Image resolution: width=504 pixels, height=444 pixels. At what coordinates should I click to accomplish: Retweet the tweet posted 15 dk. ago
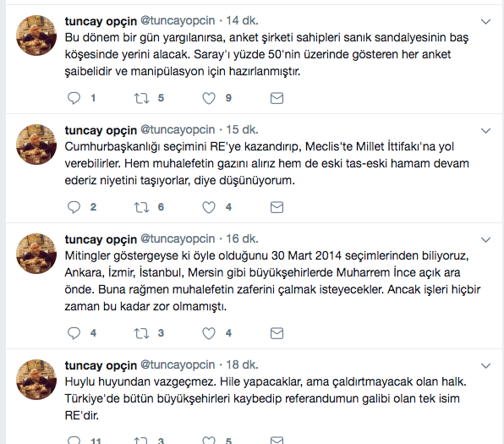(141, 207)
